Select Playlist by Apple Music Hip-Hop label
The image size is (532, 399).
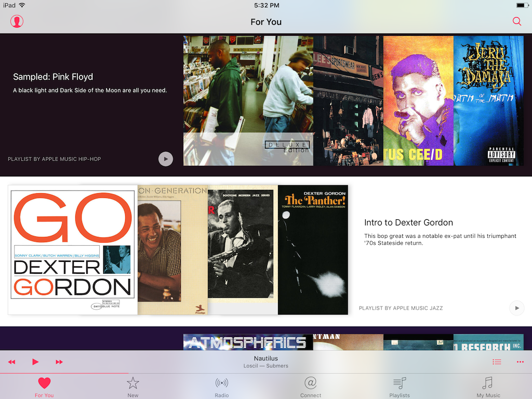(x=54, y=159)
